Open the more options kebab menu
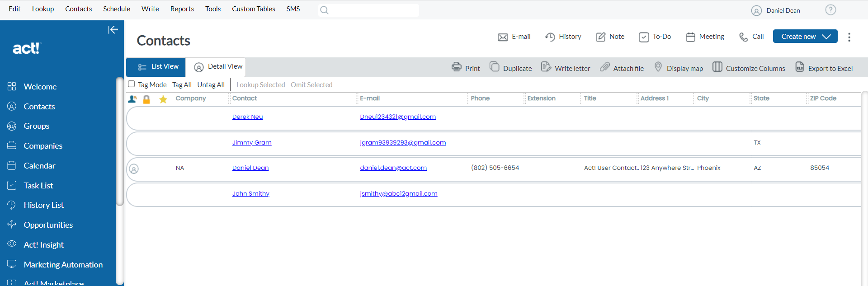The height and width of the screenshot is (286, 868). coord(849,37)
